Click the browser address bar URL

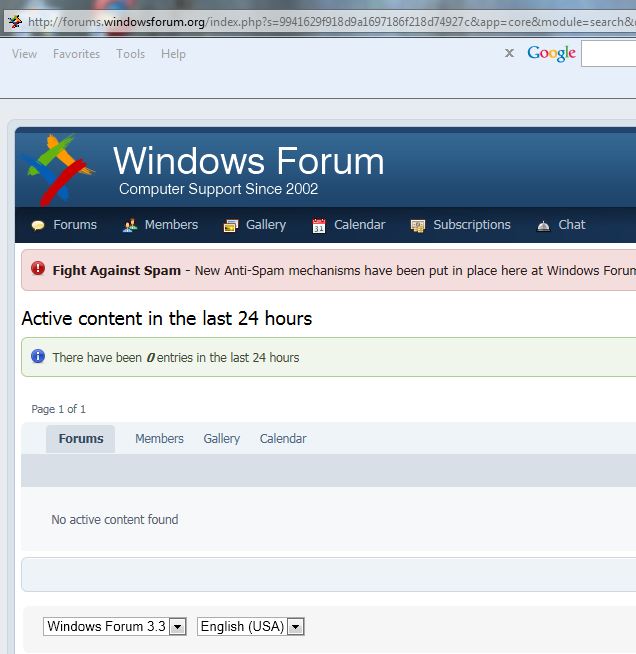pyautogui.click(x=332, y=22)
